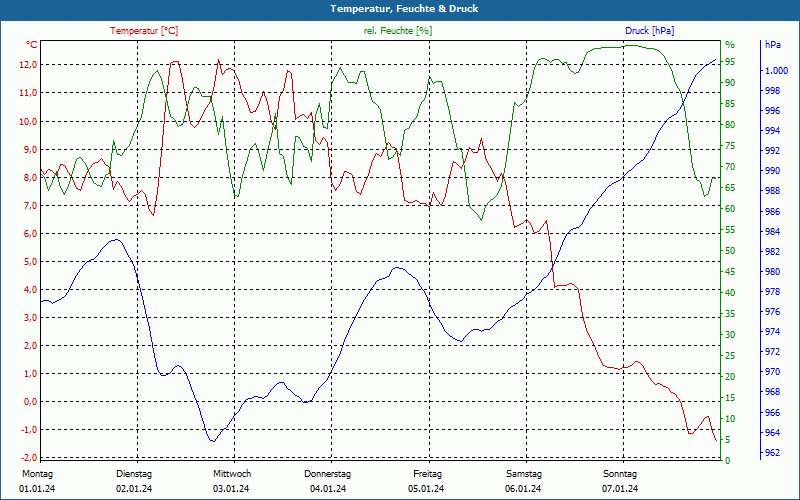This screenshot has width=800, height=500.
Task: Click the '03.01.24' date label
Action: point(231,489)
